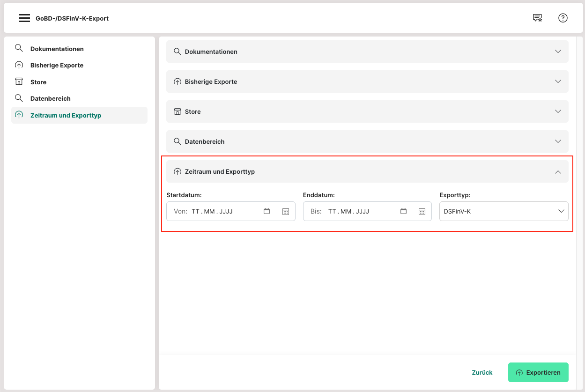
Task: Click into the Startdatum Von date field
Action: point(220,211)
